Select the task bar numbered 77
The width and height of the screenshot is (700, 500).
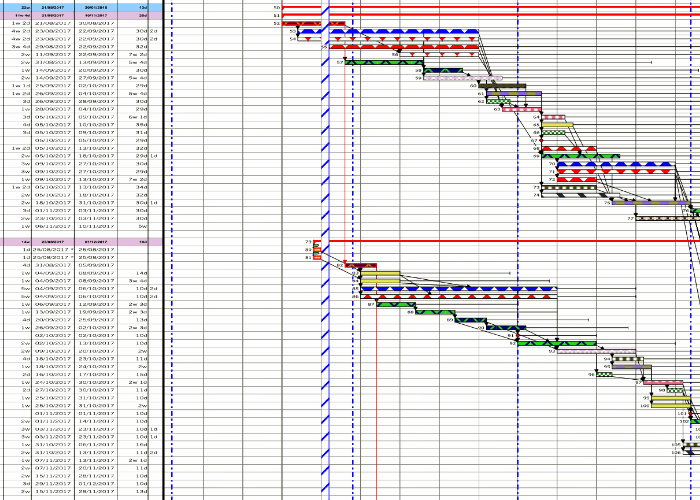[x=660, y=217]
